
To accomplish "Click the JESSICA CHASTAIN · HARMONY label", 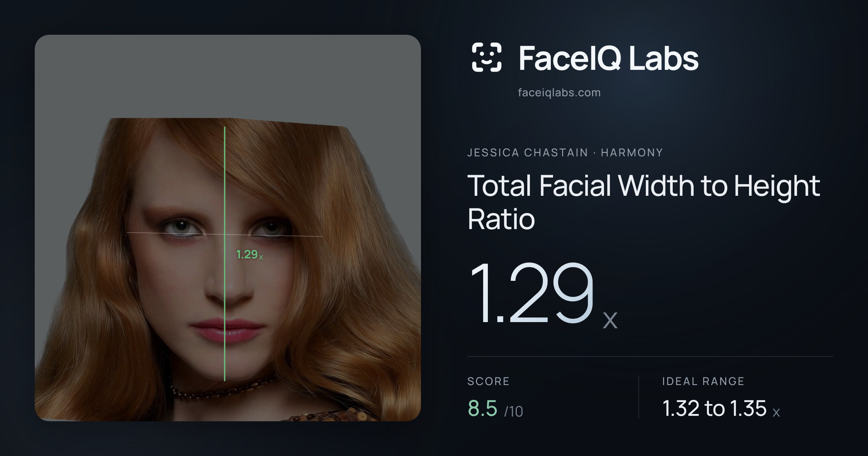I will (565, 152).
